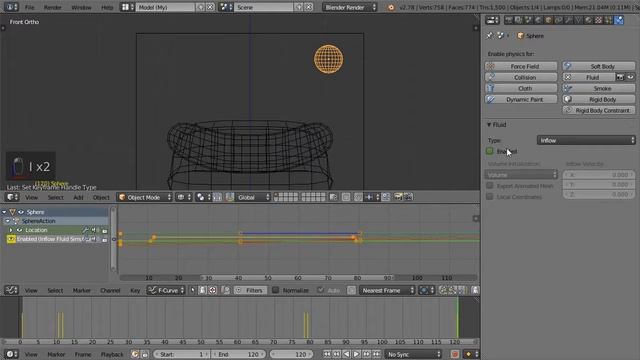Open the Object Mode dropdown

coord(145,197)
